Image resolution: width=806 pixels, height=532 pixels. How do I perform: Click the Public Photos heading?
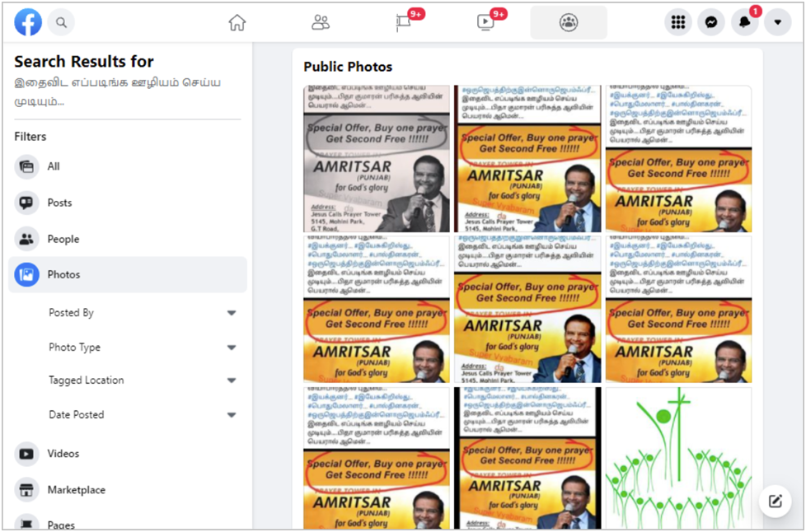348,67
